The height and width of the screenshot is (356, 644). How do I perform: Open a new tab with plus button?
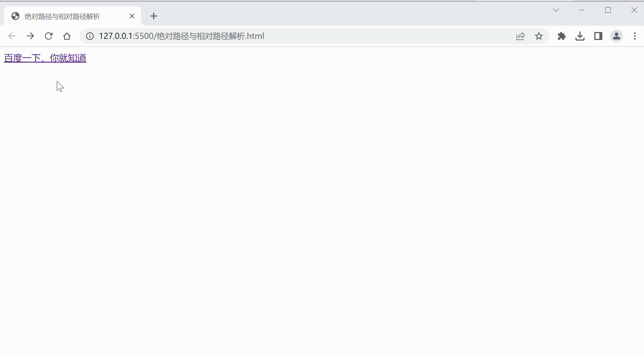point(154,16)
